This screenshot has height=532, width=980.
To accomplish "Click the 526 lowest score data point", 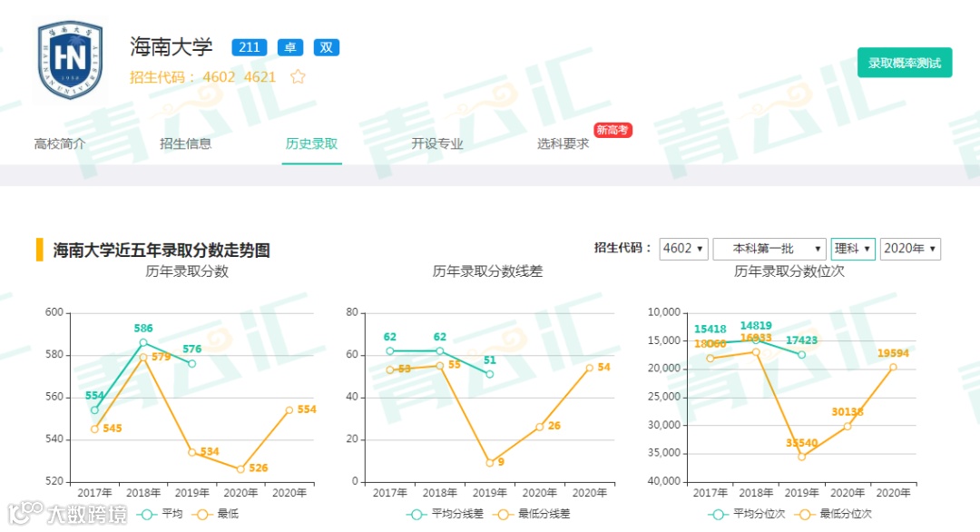I will (x=240, y=468).
